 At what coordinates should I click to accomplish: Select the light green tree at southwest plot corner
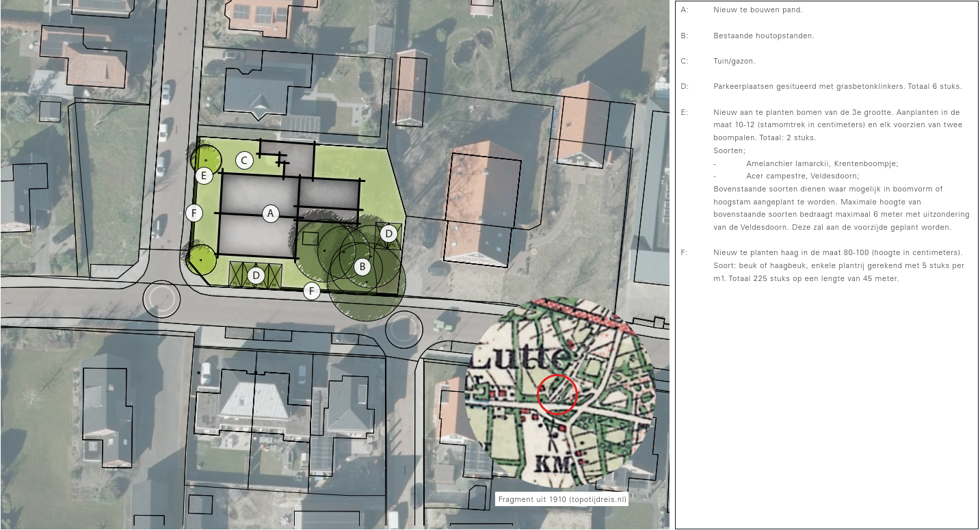[202, 261]
